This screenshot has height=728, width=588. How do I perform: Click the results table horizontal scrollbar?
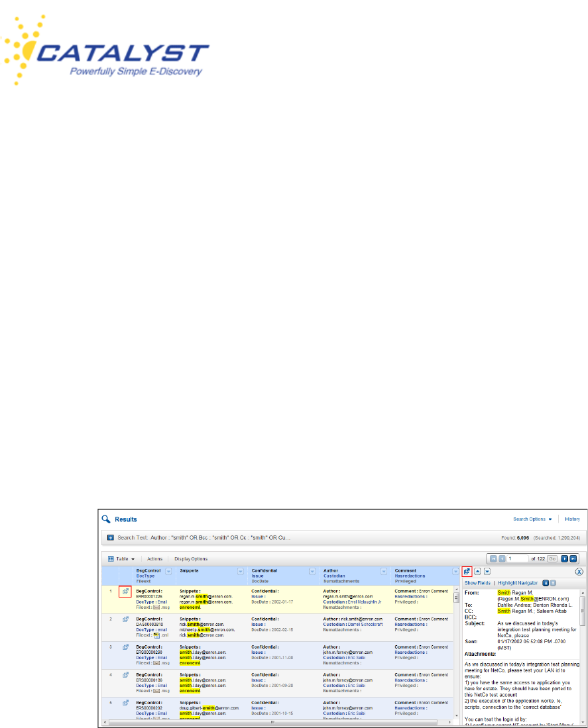278,722
